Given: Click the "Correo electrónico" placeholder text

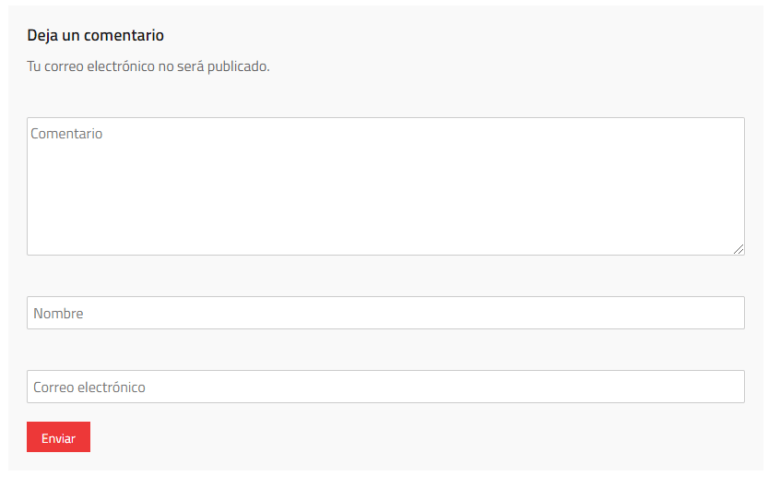Looking at the screenshot, I should click(89, 387).
